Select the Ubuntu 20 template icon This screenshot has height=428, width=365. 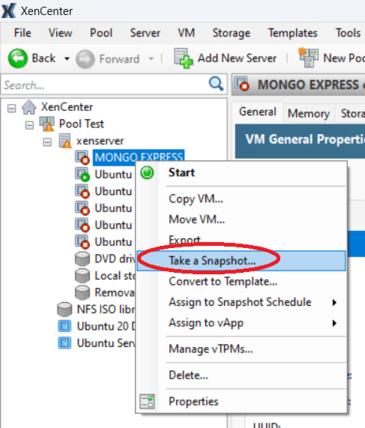(64, 326)
